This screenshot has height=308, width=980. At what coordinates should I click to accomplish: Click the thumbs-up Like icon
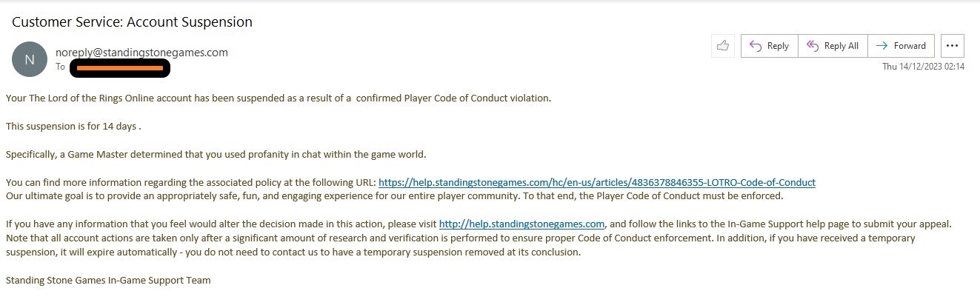coord(722,46)
